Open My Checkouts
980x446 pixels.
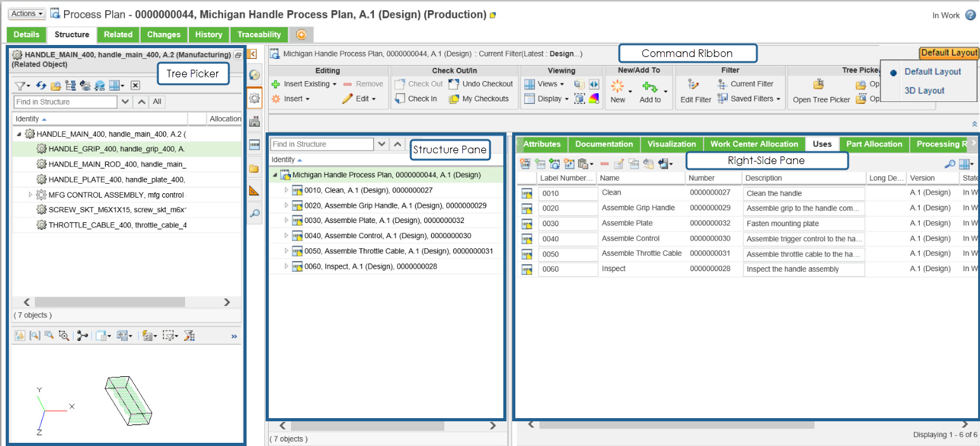click(x=479, y=99)
